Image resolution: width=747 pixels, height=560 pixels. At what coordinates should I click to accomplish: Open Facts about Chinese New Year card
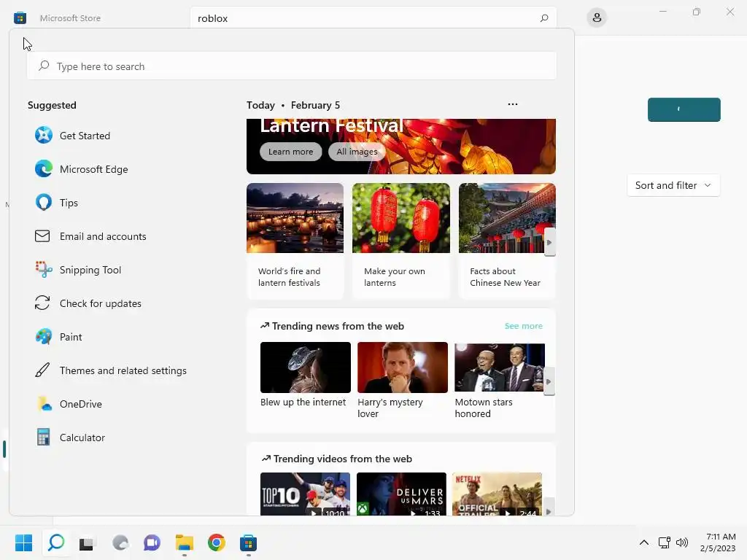coord(507,241)
